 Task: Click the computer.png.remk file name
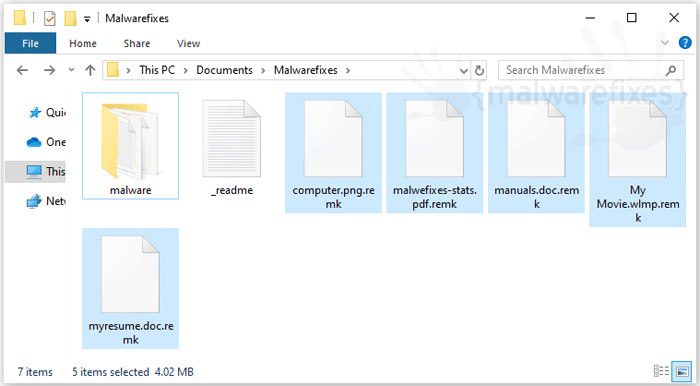click(x=333, y=197)
